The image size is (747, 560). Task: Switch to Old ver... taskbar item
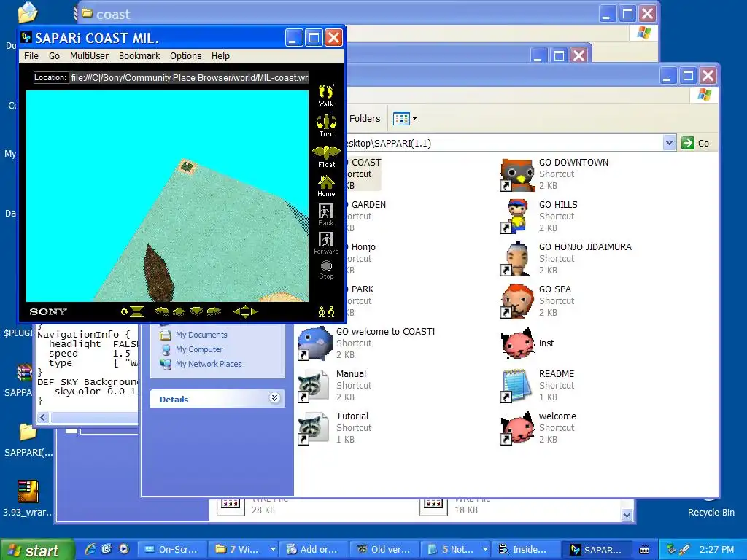pyautogui.click(x=384, y=550)
